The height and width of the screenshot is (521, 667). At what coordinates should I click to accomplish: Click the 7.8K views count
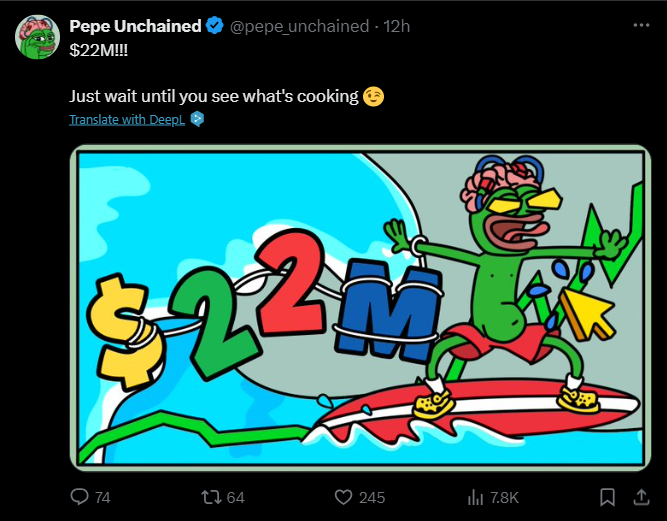click(x=504, y=498)
